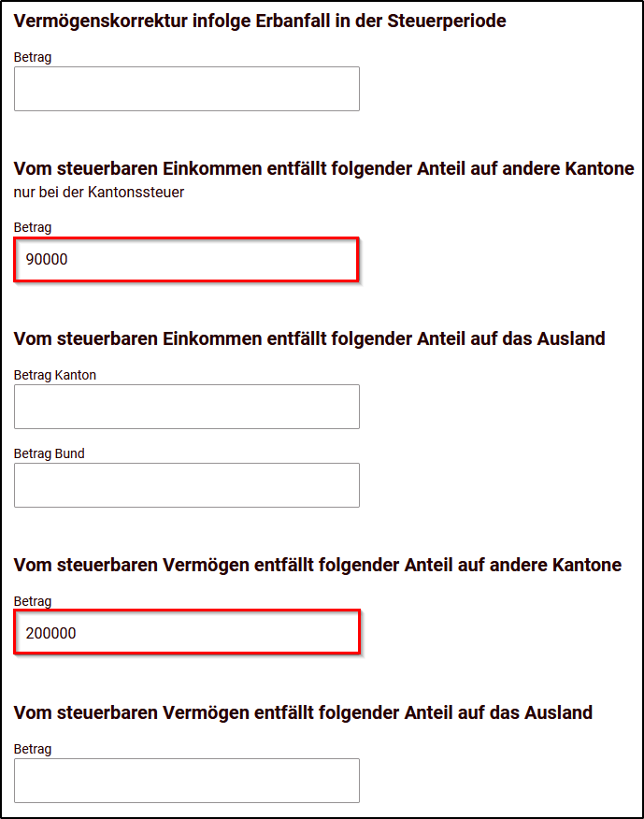Click the Betrag label under the Erbanfall heading
This screenshot has width=644, height=819.
[33, 57]
